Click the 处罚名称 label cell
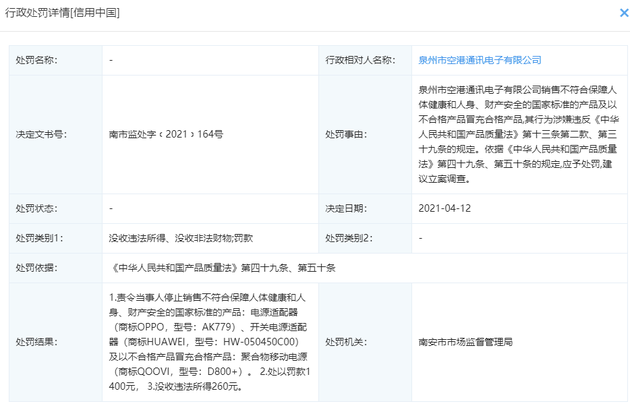 pyautogui.click(x=56, y=60)
